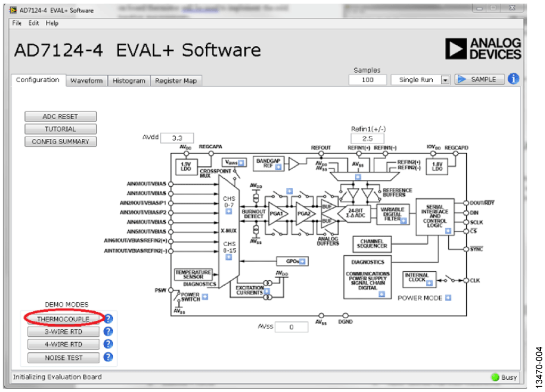The width and height of the screenshot is (545, 392).
Task: Close the AD7124-4 EVAL+ window
Action: (513, 7)
